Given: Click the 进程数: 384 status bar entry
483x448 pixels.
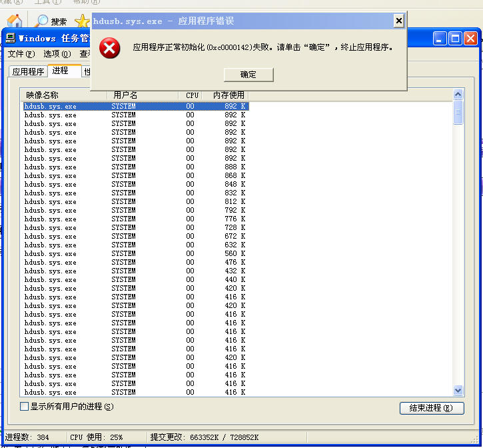Looking at the screenshot, I should tap(27, 437).
